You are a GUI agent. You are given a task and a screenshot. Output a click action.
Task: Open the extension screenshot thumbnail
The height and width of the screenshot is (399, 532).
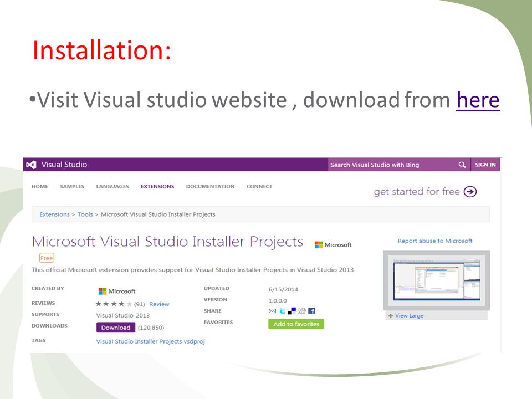[x=436, y=280]
